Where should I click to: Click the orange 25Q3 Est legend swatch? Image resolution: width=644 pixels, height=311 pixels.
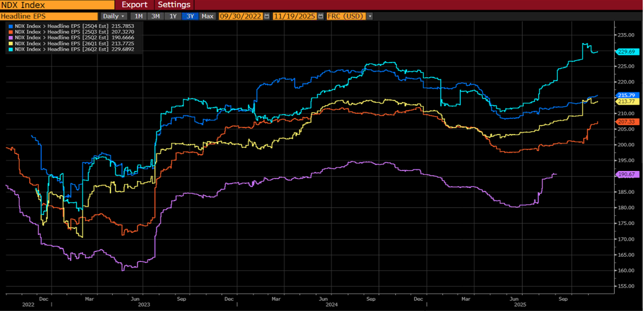coord(10,32)
